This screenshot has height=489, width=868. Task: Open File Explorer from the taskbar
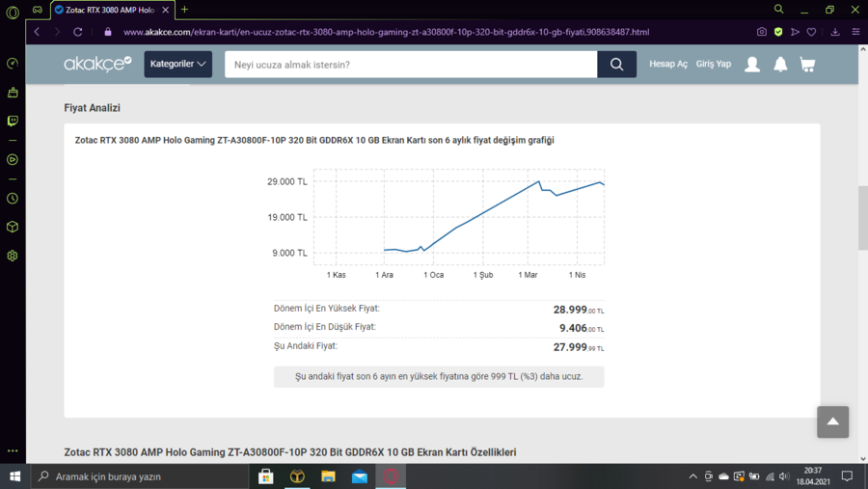point(328,476)
